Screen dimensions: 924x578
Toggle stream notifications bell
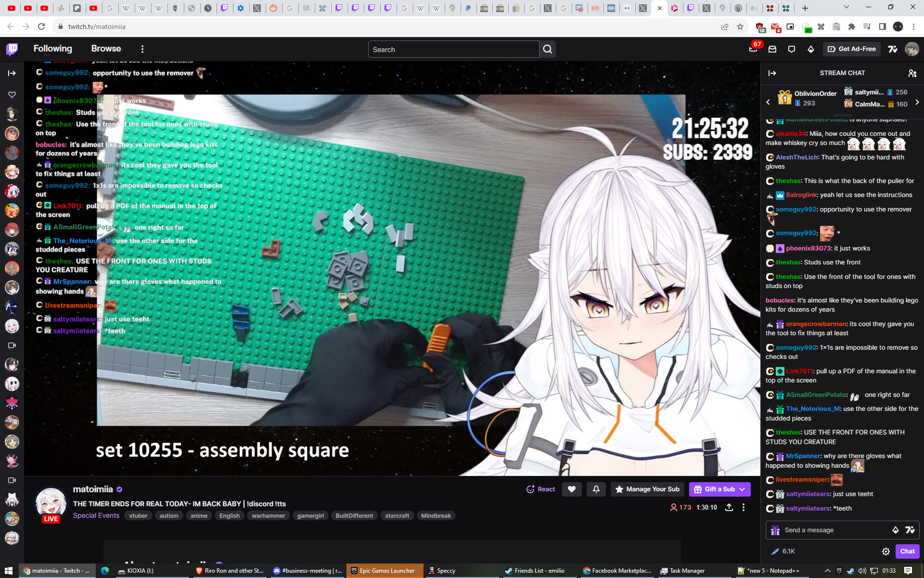tap(596, 489)
